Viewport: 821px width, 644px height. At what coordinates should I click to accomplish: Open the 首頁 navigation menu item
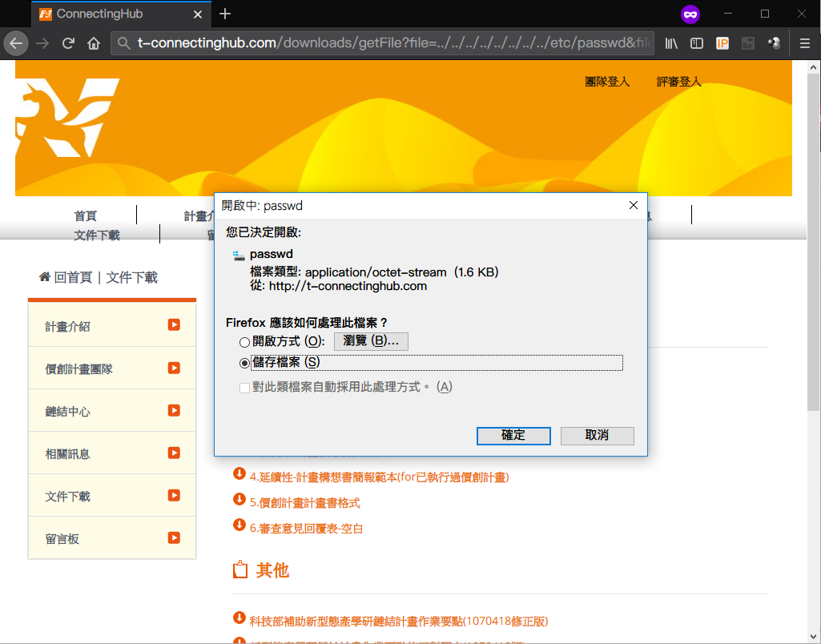click(x=86, y=215)
